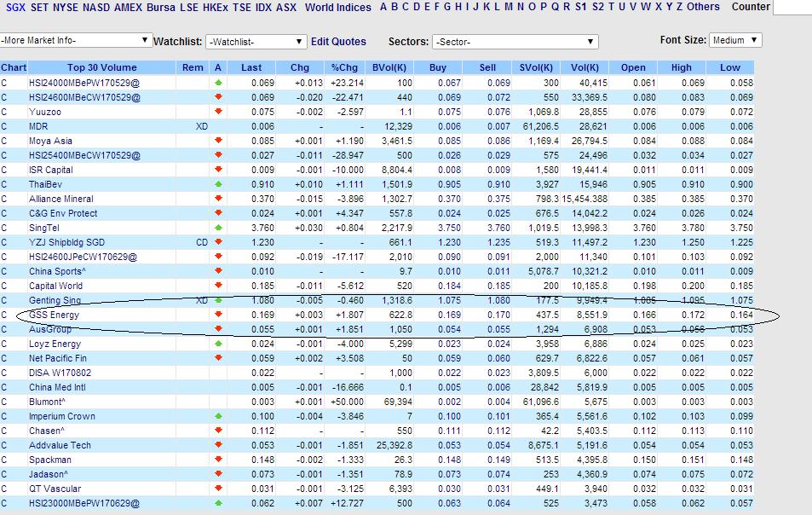The image size is (812, 515).
Task: Filter counters by letter Z
Action: click(x=679, y=8)
